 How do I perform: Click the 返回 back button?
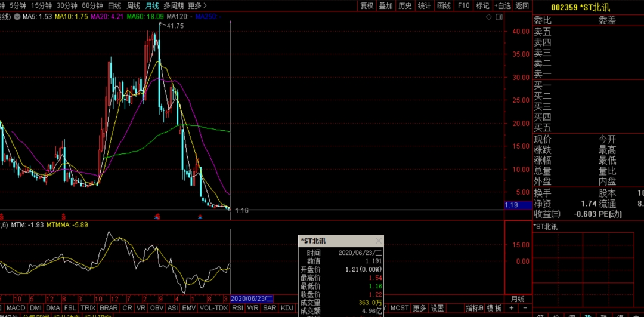(x=522, y=5)
